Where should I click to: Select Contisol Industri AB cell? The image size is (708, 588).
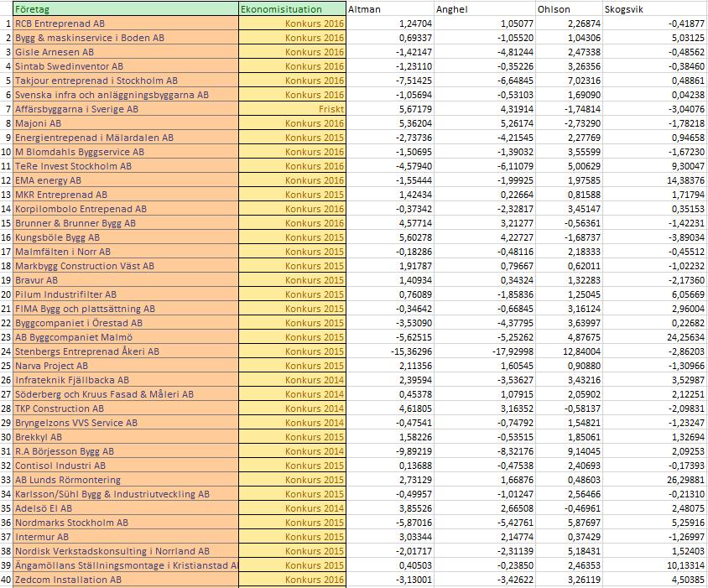[x=126, y=466]
